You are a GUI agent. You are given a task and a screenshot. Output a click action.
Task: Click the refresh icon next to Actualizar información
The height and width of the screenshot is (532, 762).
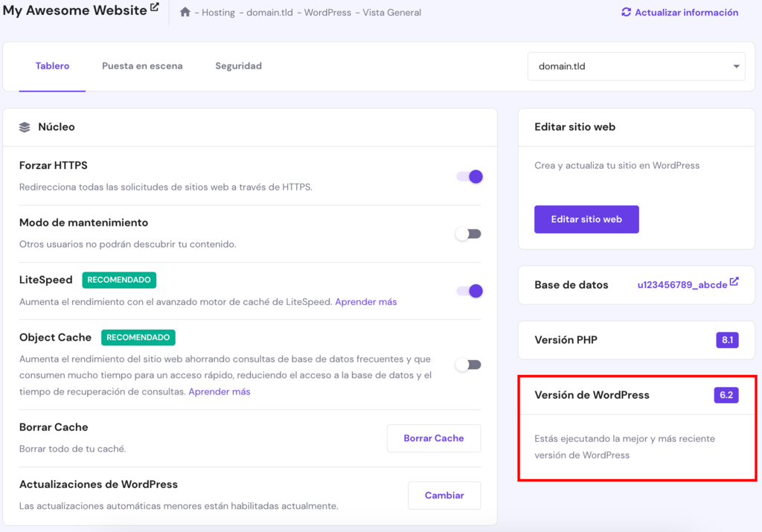(626, 12)
